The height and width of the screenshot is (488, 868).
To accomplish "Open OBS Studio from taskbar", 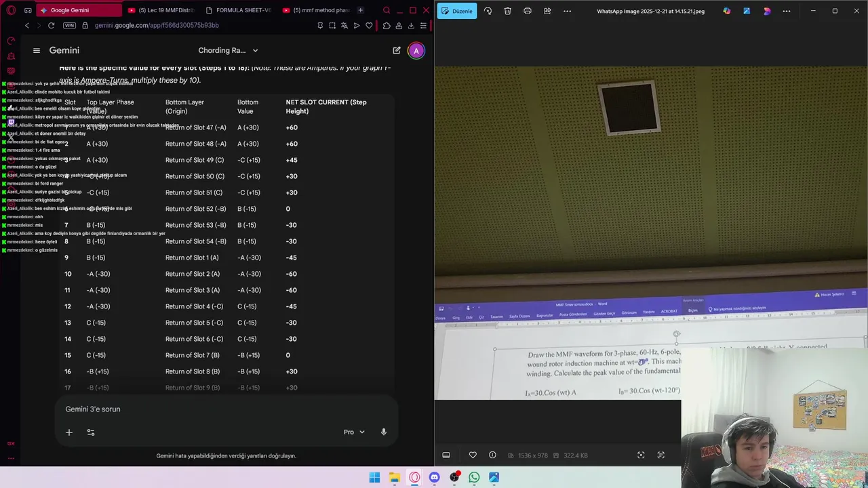I will pyautogui.click(x=454, y=477).
